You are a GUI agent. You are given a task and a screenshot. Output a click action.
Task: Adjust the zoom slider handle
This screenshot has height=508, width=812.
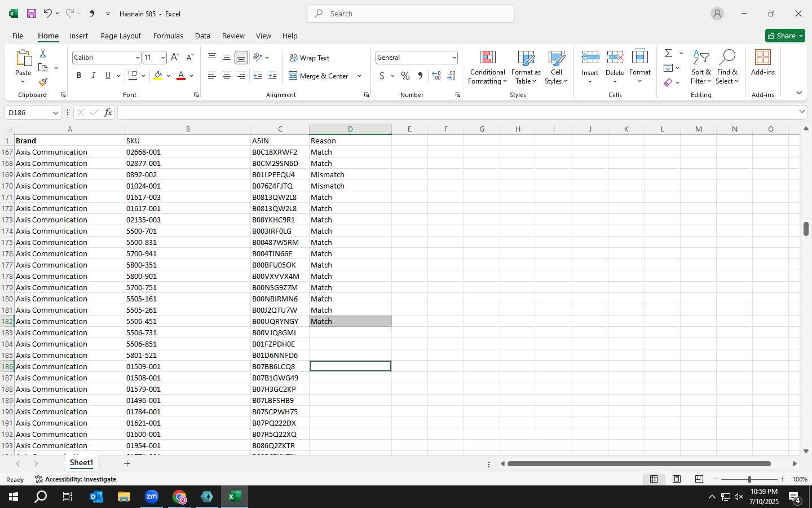(x=749, y=479)
